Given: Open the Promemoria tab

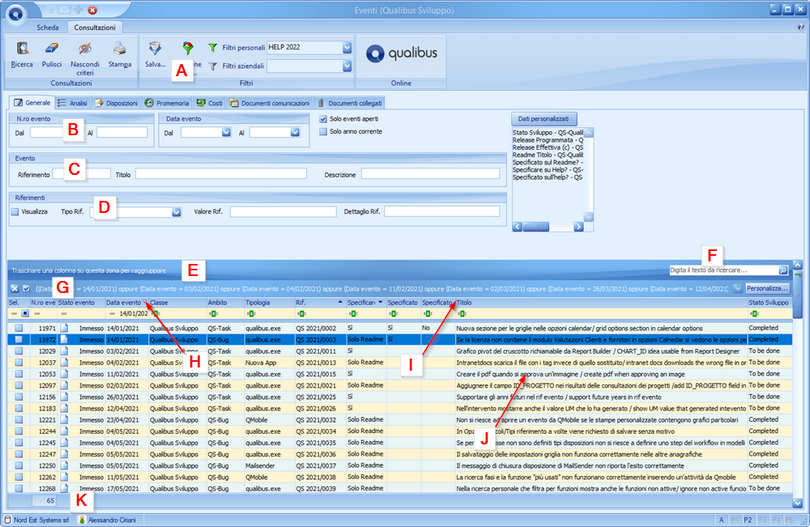Looking at the screenshot, I should [167, 103].
